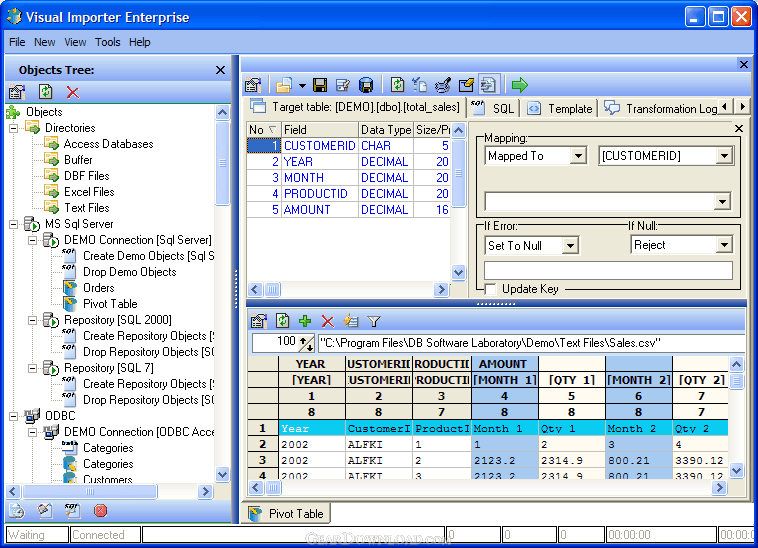Image resolution: width=758 pixels, height=548 pixels.
Task: Select Text Files in Directories
Action: (87, 208)
